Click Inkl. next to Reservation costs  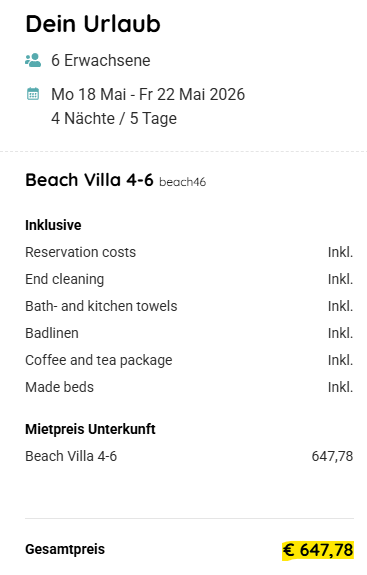[x=341, y=252]
